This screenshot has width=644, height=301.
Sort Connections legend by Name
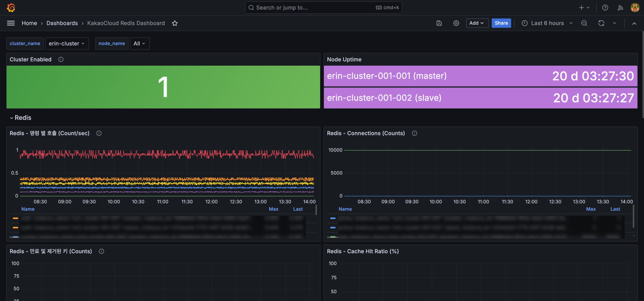(x=345, y=209)
